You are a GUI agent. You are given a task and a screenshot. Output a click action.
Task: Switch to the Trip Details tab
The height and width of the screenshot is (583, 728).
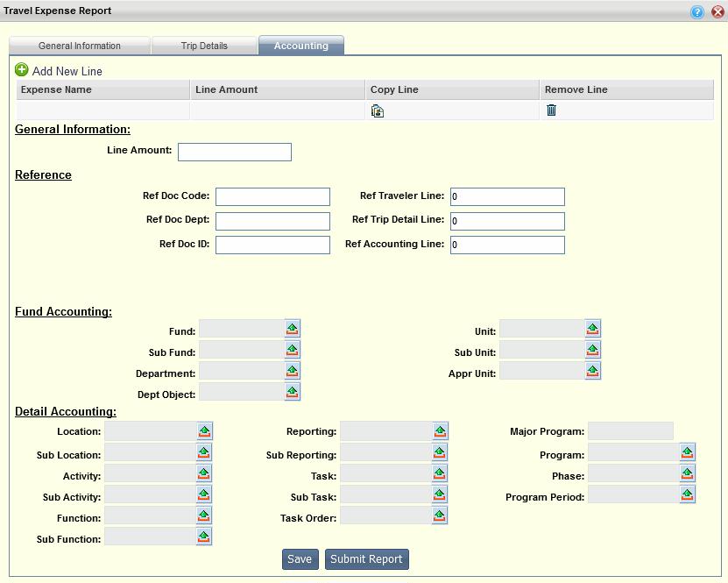pyautogui.click(x=204, y=46)
